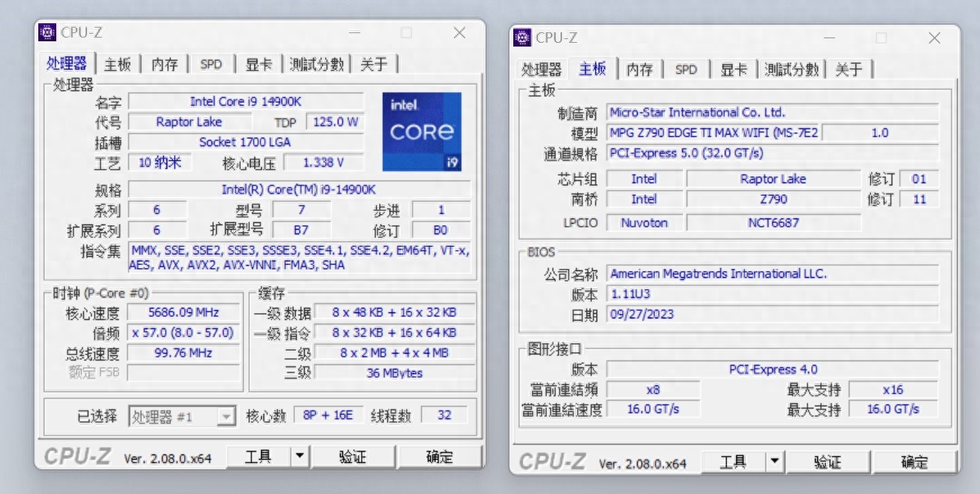Click the 5686.09 MHz core speed value
The image size is (980, 494).
pos(184,312)
